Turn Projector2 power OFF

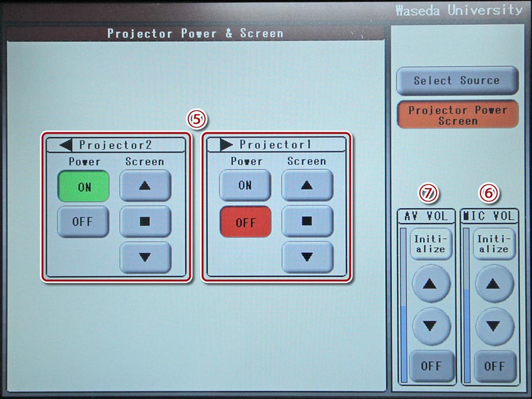tap(83, 222)
